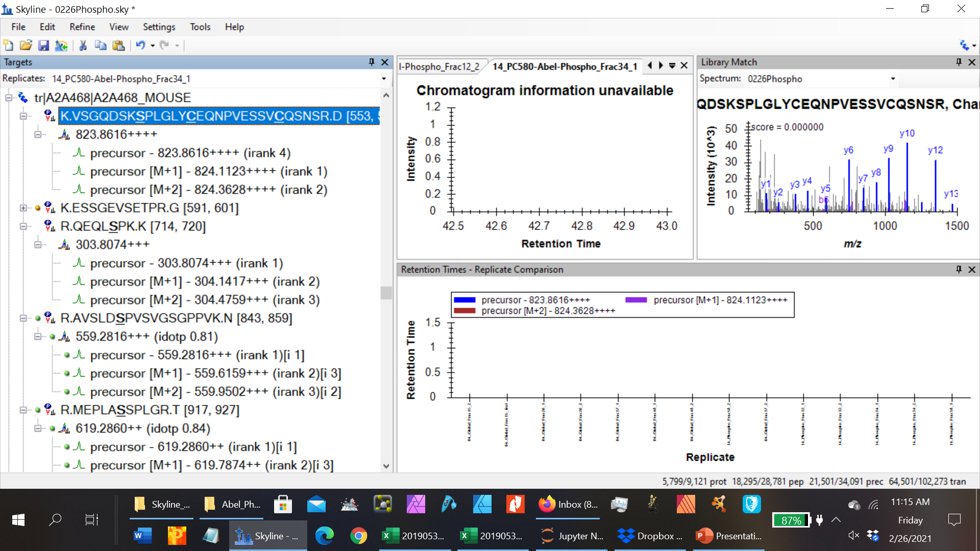
Task: Click the Undo arrow icon
Action: pos(140,45)
